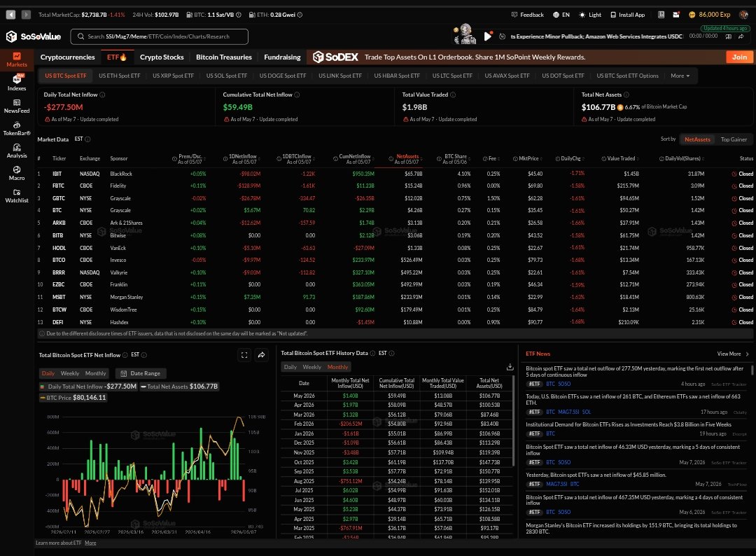Expand the net inflow chart to fullscreen
The height and width of the screenshot is (556, 756).
(244, 355)
